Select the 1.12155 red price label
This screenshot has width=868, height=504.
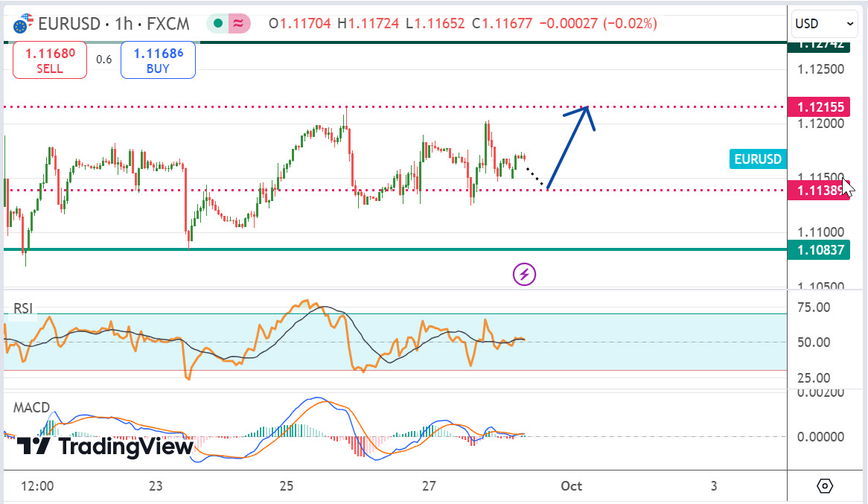coord(820,107)
